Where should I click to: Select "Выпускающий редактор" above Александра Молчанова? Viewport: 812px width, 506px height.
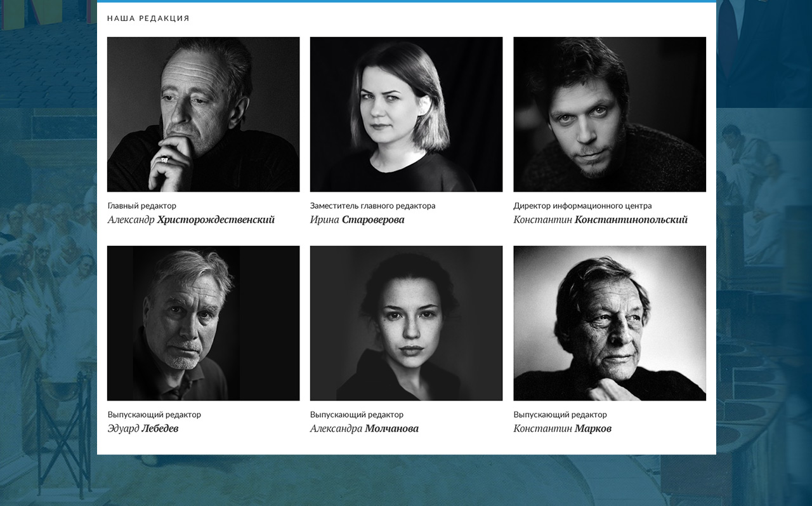point(357,415)
